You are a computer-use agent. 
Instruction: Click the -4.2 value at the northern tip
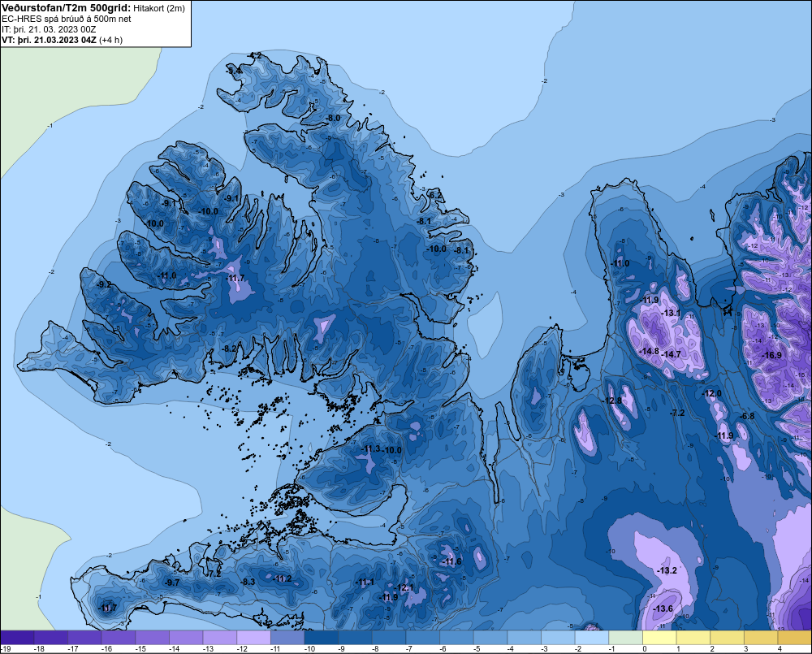click(254, 55)
